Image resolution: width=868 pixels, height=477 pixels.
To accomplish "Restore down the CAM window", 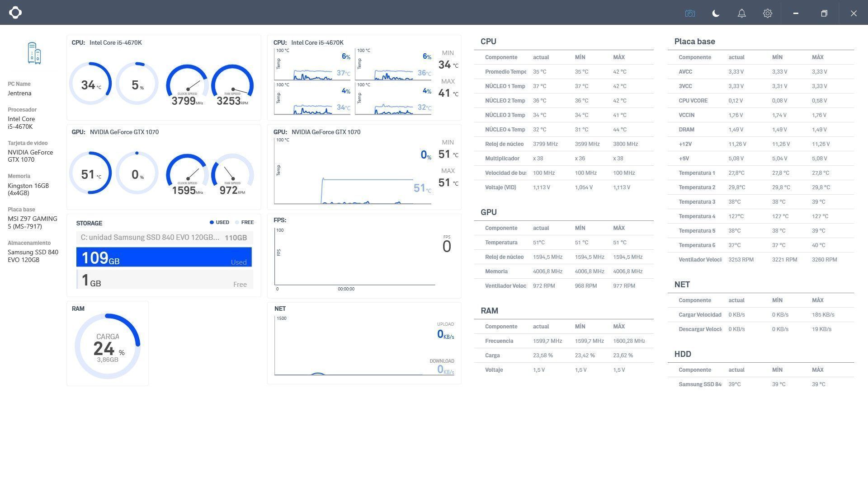I will click(x=824, y=14).
